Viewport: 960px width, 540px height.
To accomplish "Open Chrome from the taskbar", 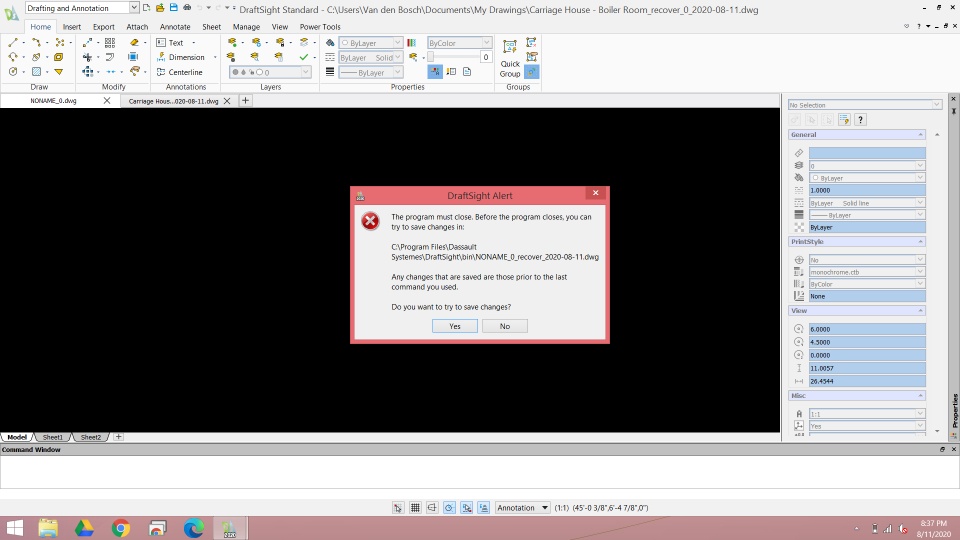I will [x=121, y=528].
